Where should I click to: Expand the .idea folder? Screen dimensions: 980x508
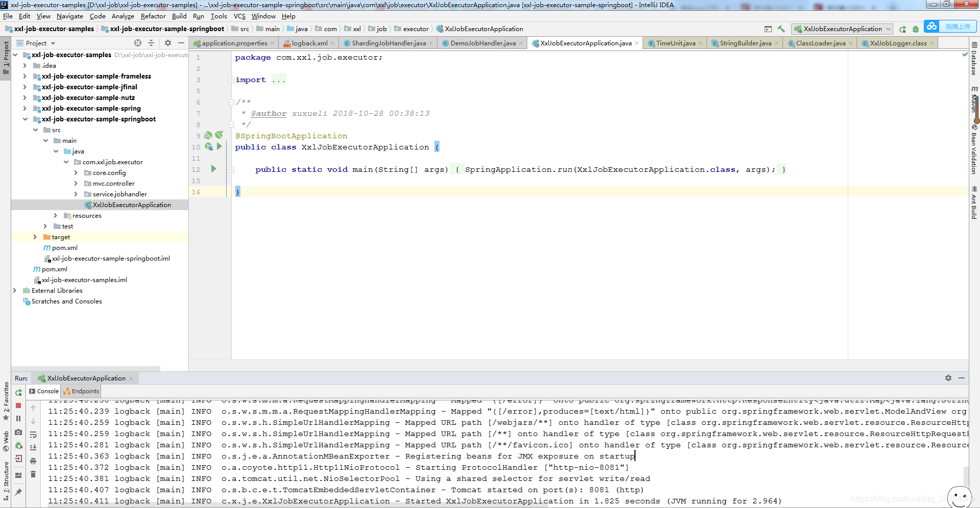[x=24, y=66]
